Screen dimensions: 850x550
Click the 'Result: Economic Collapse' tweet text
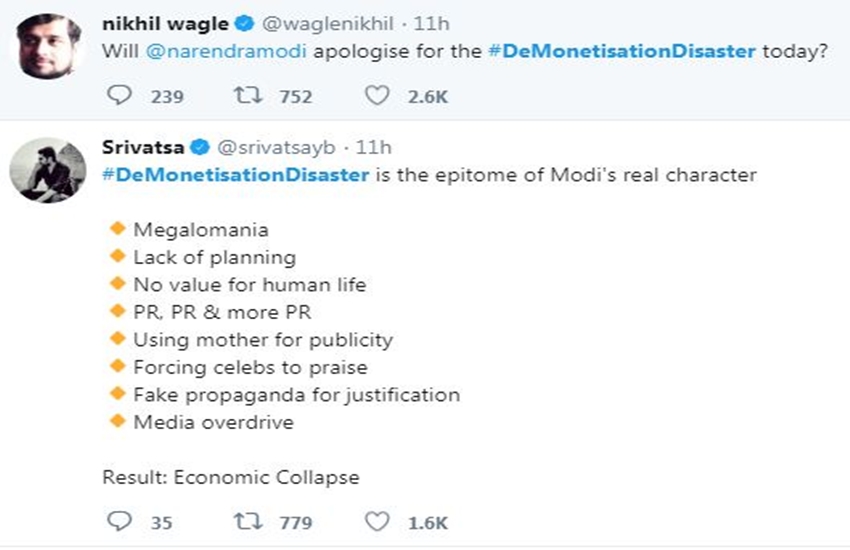tap(230, 477)
